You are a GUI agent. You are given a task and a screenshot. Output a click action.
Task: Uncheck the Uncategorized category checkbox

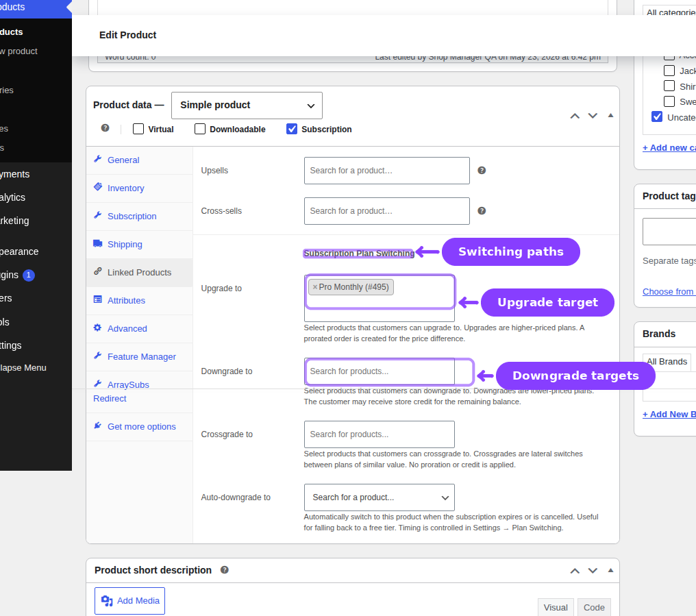[x=657, y=116]
